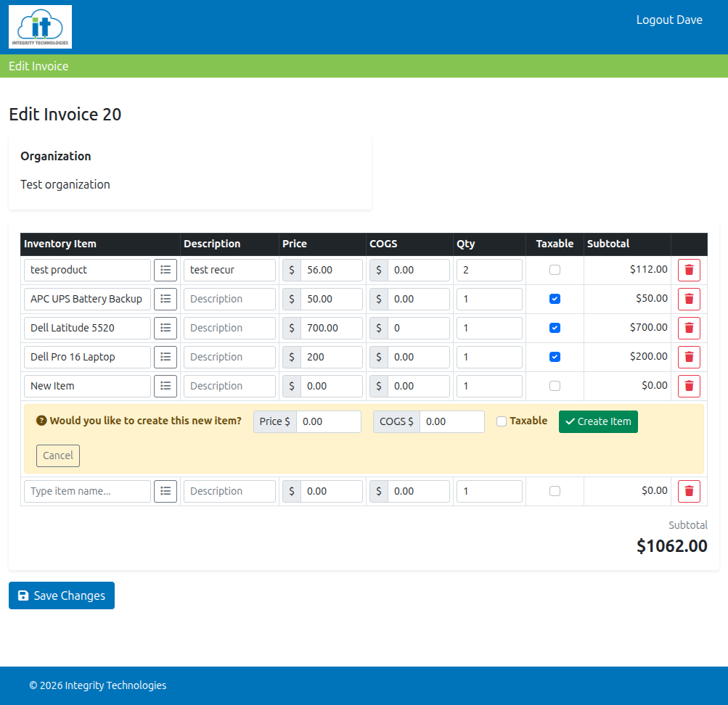The height and width of the screenshot is (705, 728).
Task: Edit Price $ field in create prompt
Action: pos(329,421)
